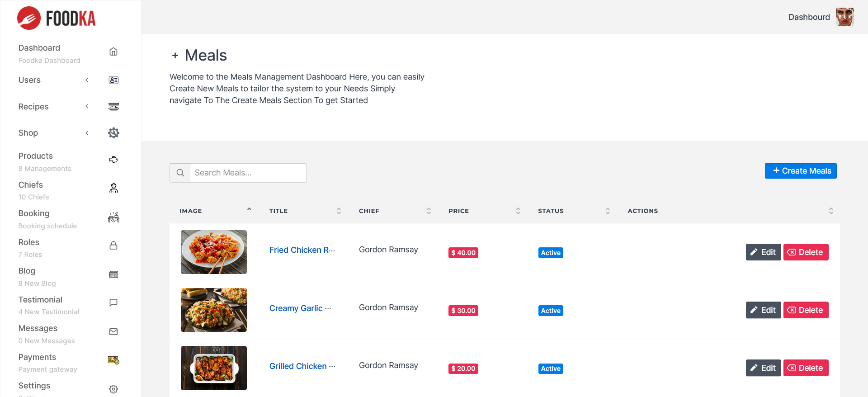Open the user profile avatar
868x397 pixels.
click(x=844, y=17)
